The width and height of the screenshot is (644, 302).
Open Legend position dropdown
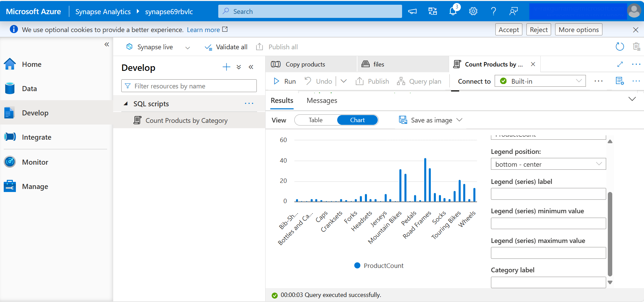click(548, 164)
